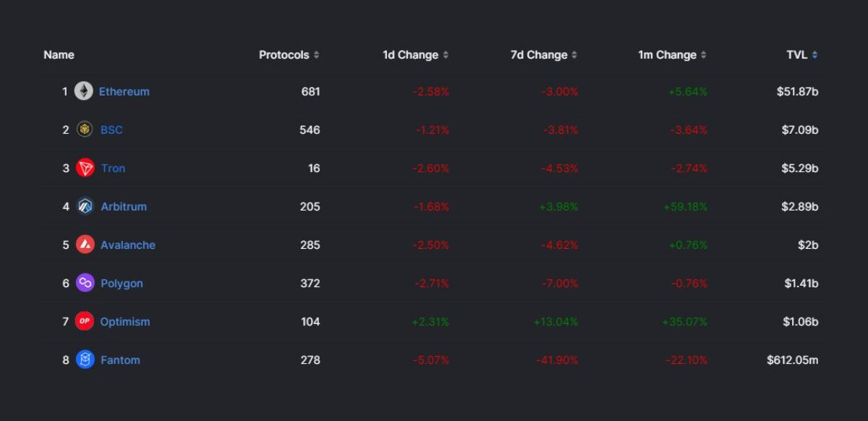868x421 pixels.
Task: Click the Fantom chain logo icon
Action: tap(85, 360)
